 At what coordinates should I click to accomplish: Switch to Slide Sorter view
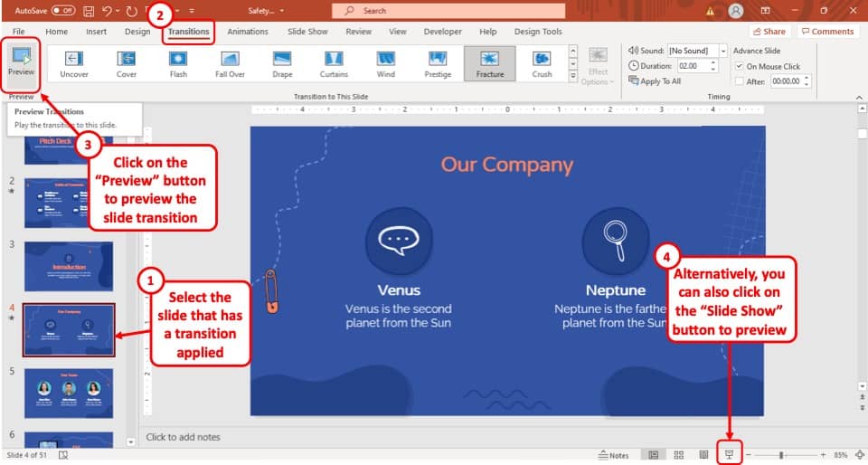pyautogui.click(x=679, y=455)
